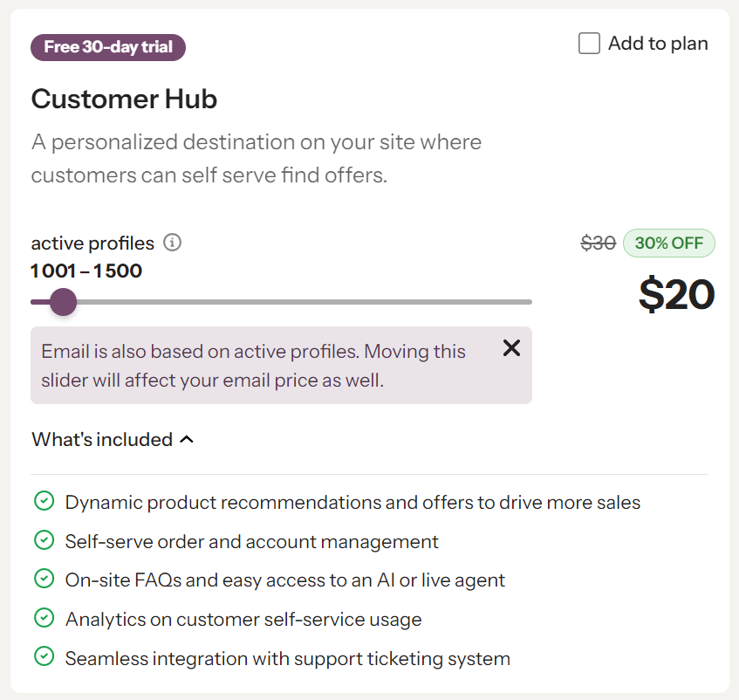Click the checkmark icon beside On-site FAQs
739x700 pixels.
coord(44,580)
